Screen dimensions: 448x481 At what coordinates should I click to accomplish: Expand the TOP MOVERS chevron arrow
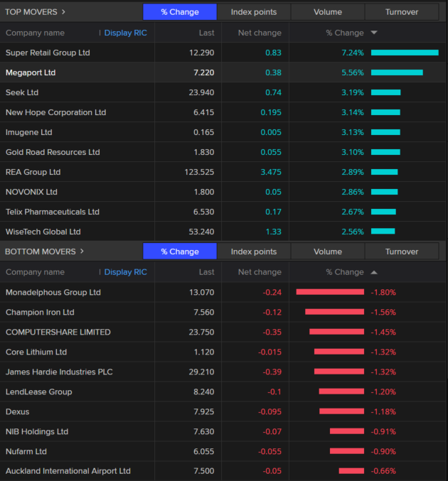63,12
